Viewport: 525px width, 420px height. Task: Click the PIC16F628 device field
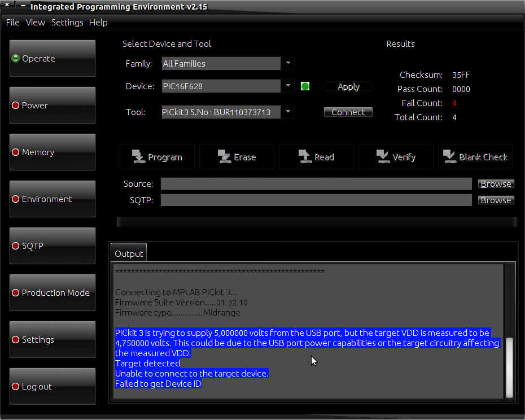[x=221, y=86]
